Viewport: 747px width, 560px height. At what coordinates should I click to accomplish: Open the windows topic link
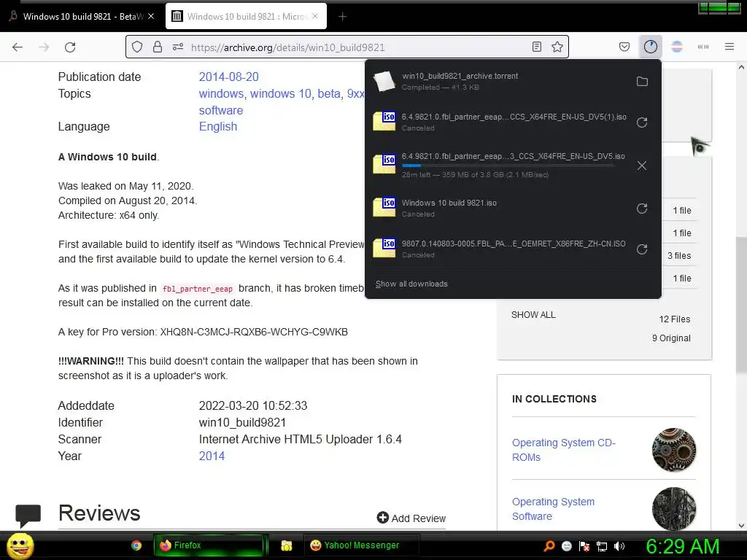point(221,93)
